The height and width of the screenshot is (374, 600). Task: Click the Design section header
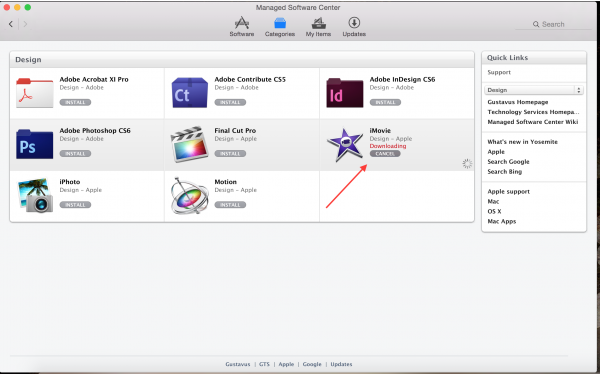click(242, 60)
